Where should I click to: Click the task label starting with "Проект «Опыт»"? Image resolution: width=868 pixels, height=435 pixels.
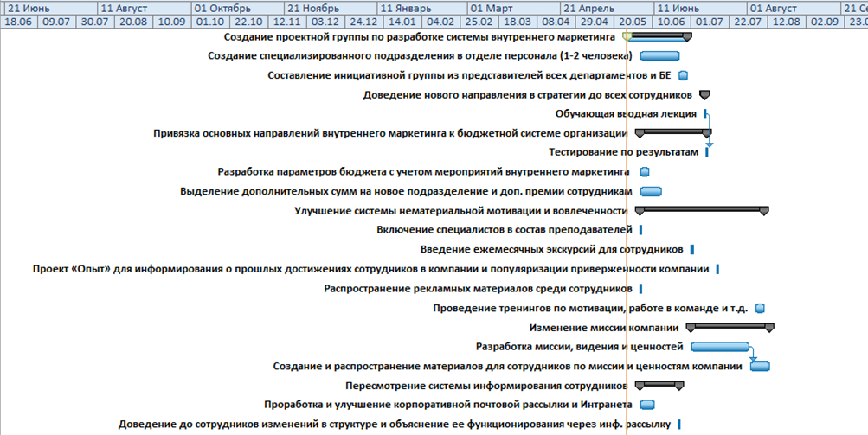pyautogui.click(x=371, y=269)
